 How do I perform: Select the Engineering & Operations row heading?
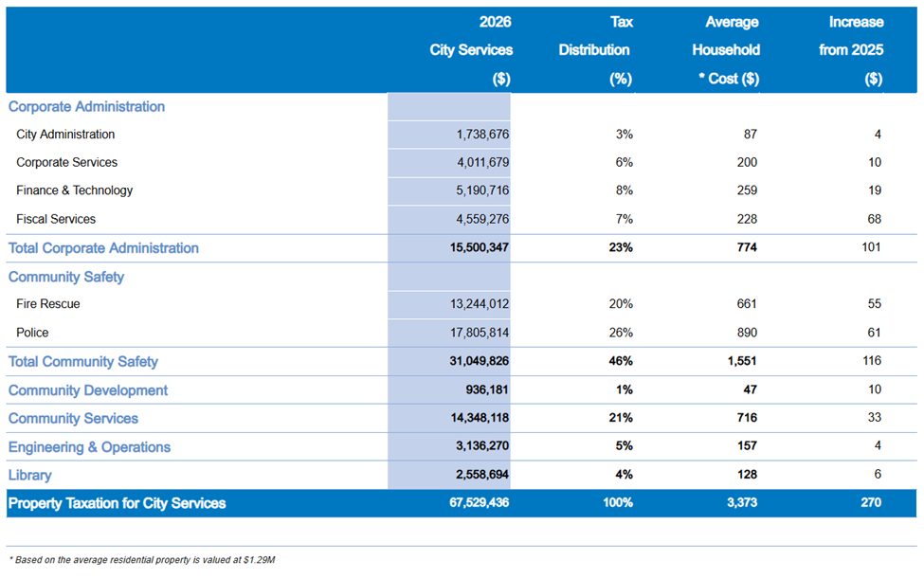90,447
